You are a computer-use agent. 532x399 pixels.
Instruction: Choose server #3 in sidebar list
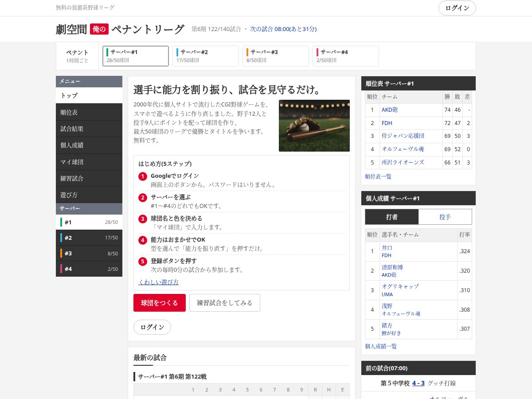(89, 253)
